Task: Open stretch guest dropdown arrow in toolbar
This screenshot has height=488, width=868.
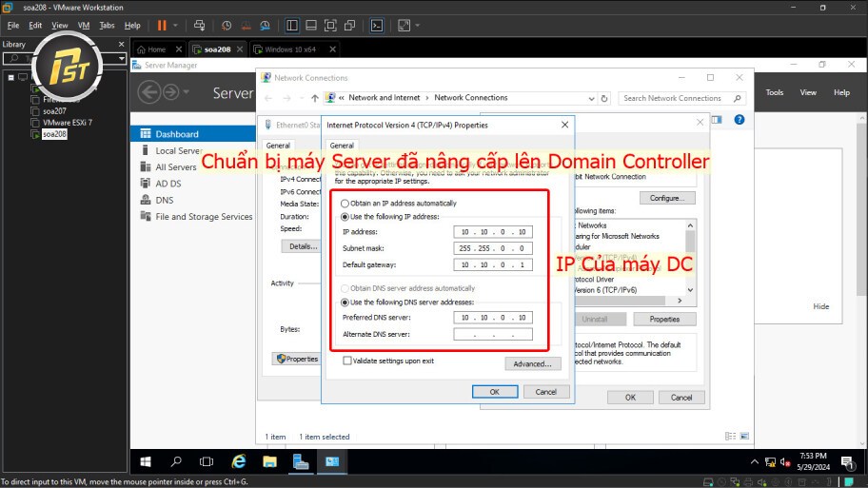Action: pos(417,26)
